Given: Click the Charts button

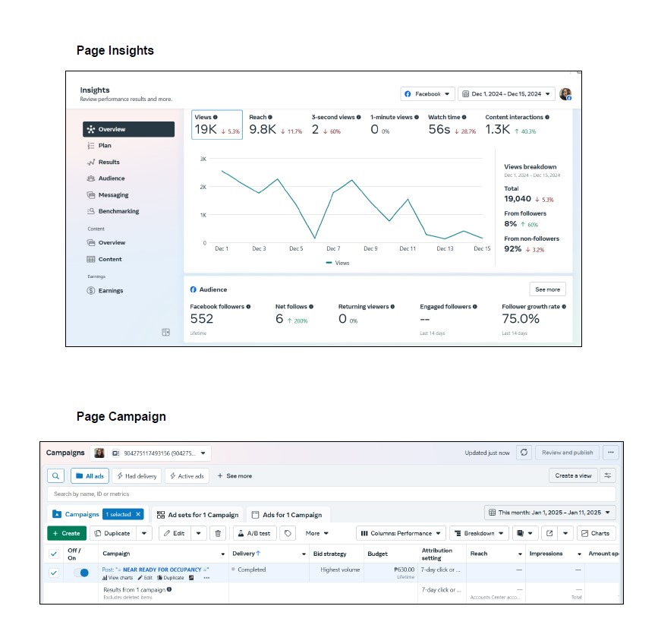Looking at the screenshot, I should 596,534.
